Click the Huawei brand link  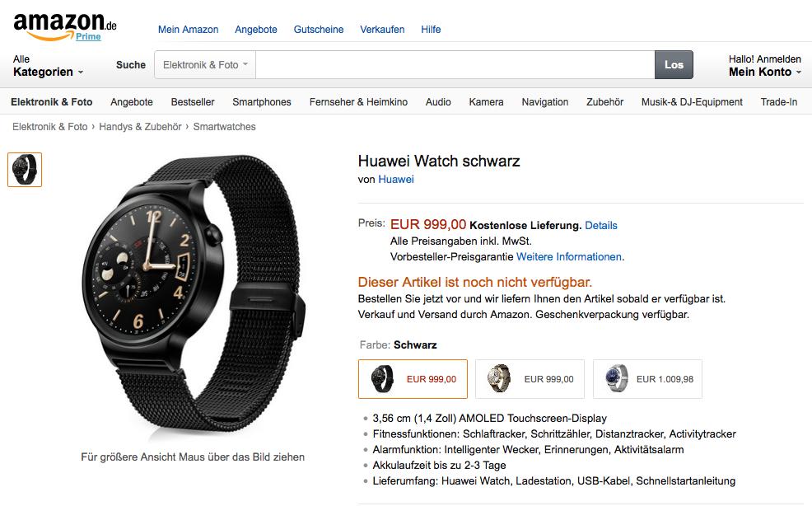[396, 180]
